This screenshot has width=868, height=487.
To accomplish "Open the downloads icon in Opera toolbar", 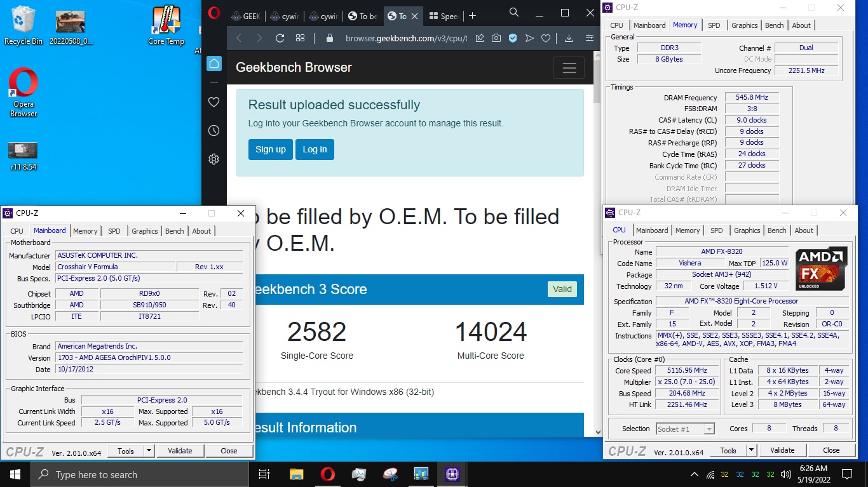I will pyautogui.click(x=569, y=38).
